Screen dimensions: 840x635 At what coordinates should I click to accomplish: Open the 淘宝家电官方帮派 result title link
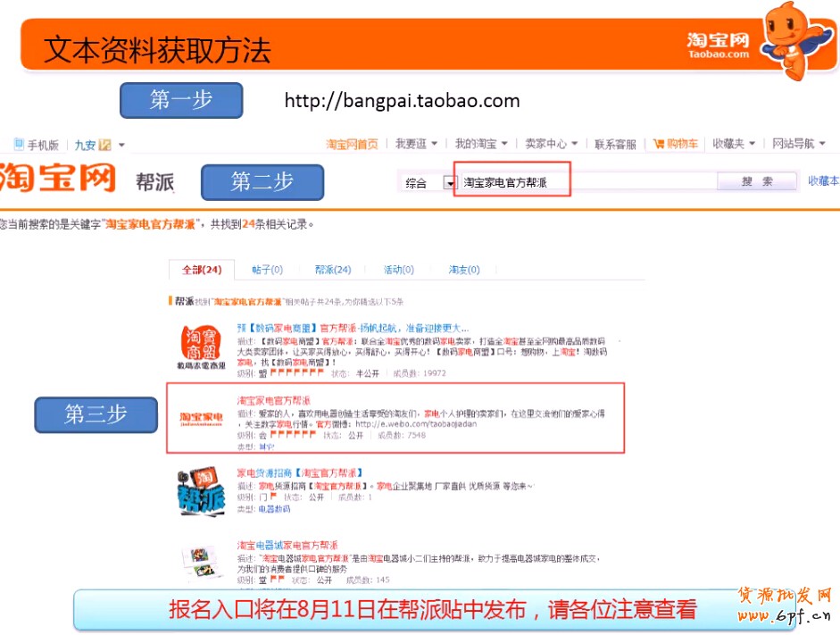(x=274, y=399)
